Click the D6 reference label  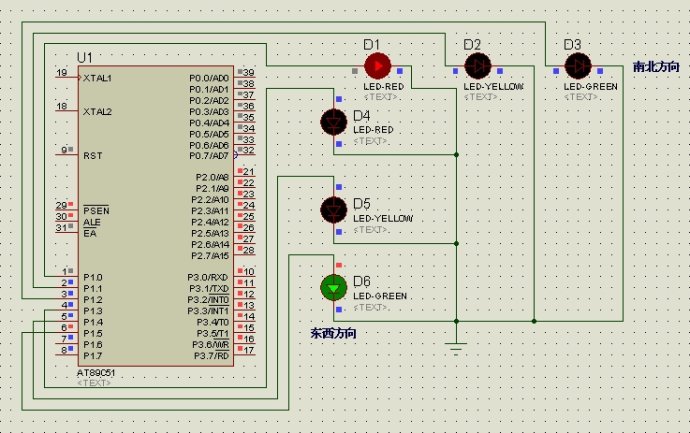tap(362, 282)
